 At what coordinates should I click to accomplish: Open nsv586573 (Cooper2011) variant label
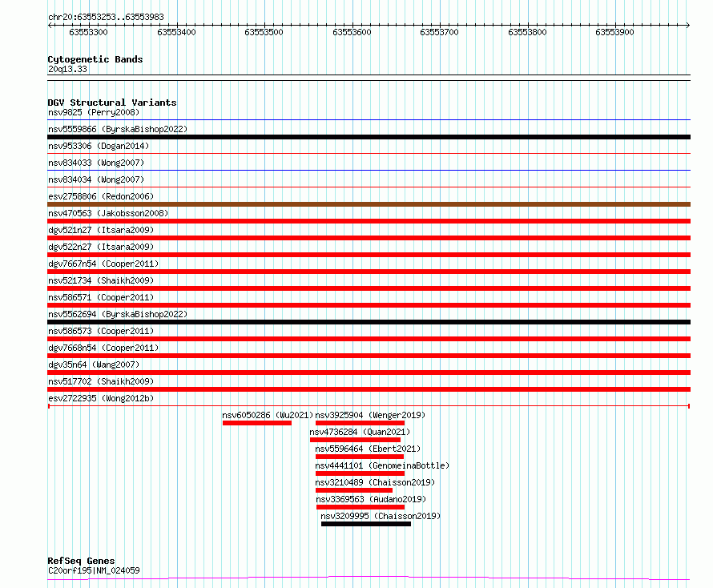pos(101,331)
